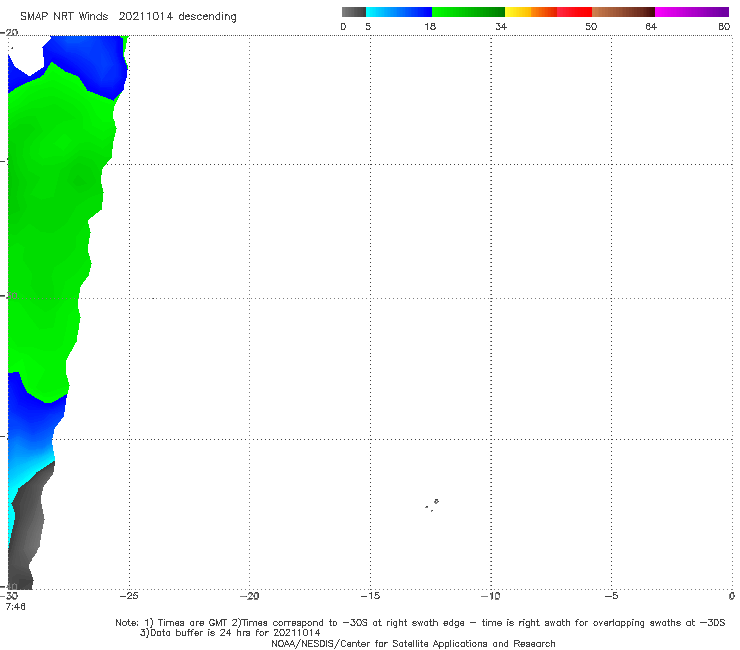Click the swath time stamp '7:46'

16,606
